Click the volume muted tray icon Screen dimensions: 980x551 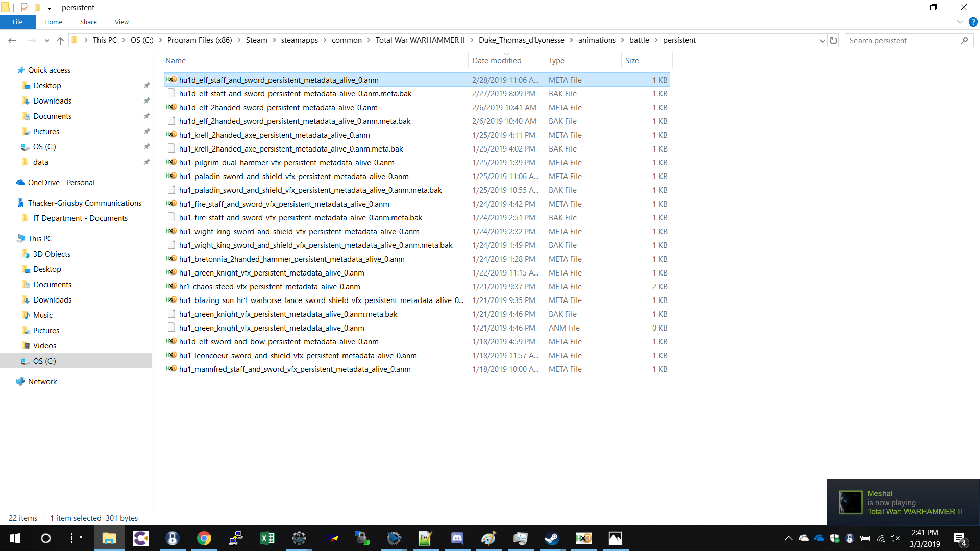click(895, 538)
